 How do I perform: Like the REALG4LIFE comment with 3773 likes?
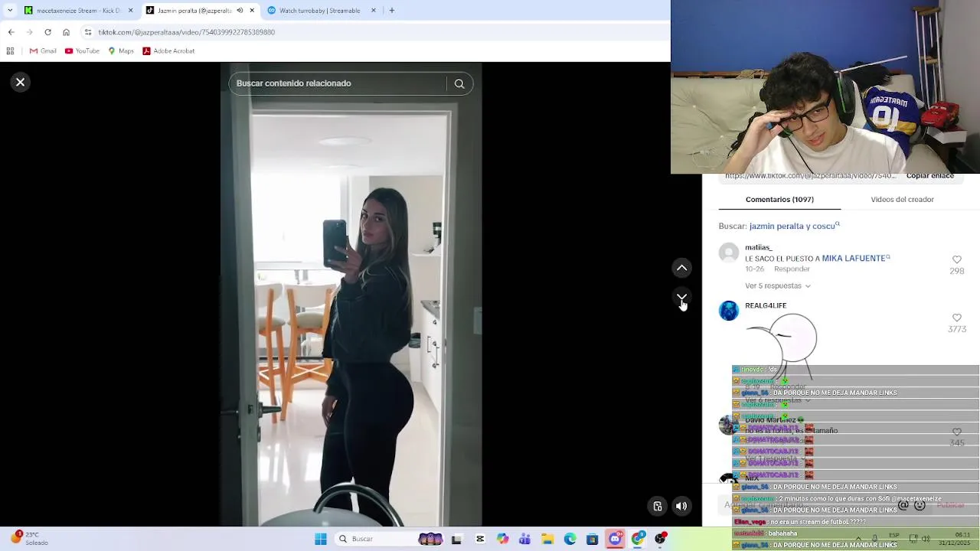pos(956,318)
